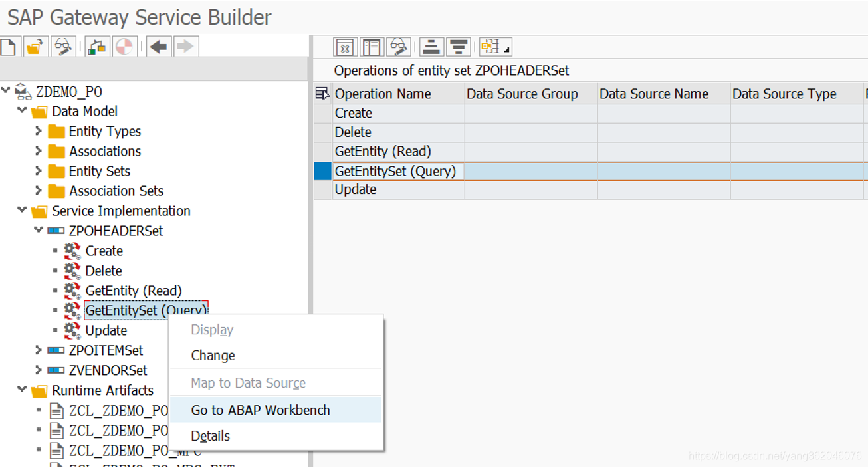The height and width of the screenshot is (468, 868).
Task: Choose Map to Data Source menu entry
Action: pos(276,383)
